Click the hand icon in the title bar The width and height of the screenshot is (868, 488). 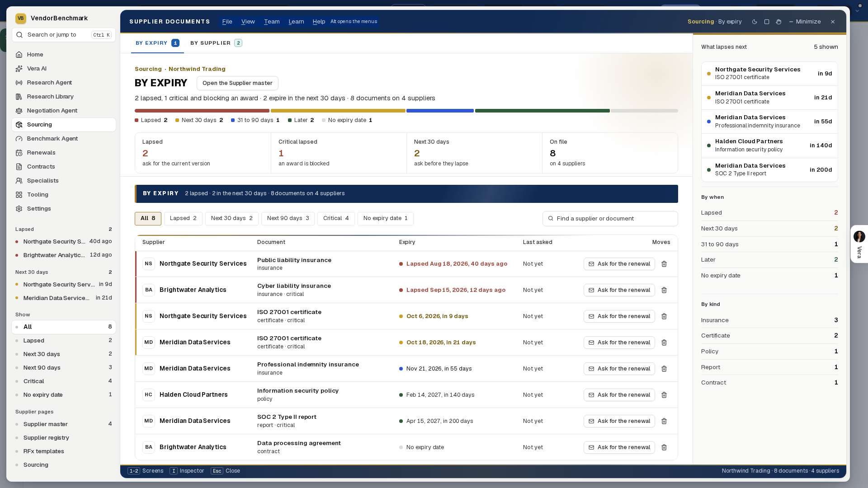[778, 22]
